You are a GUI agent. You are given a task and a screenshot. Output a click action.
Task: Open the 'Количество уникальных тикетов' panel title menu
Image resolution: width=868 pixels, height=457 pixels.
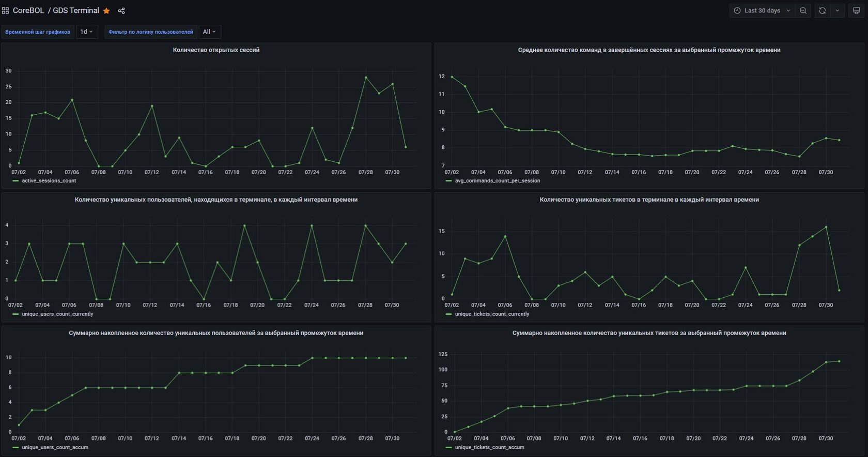tap(649, 200)
